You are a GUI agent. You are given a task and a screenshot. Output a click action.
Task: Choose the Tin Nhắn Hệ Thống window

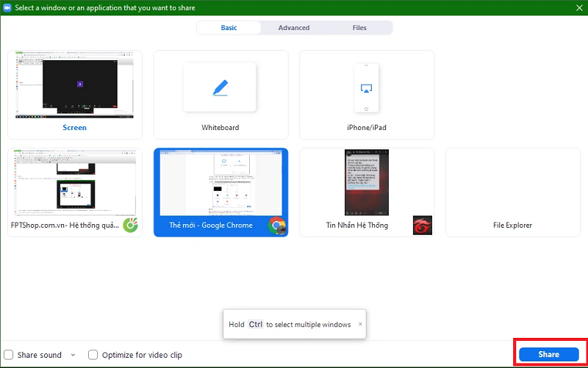(367, 191)
